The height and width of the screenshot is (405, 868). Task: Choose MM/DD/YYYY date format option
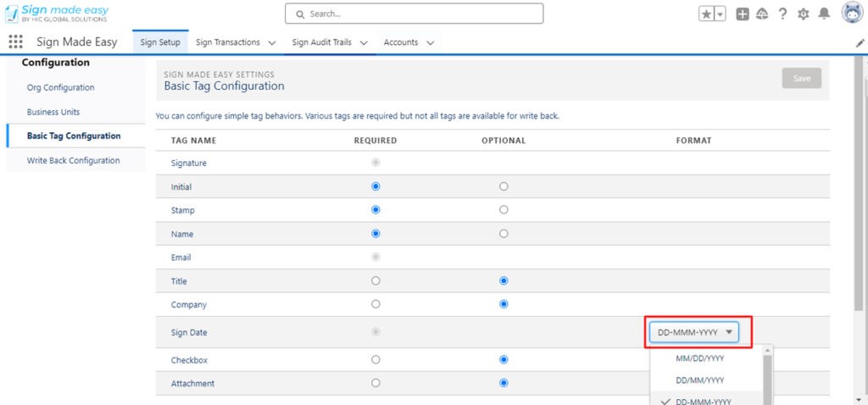click(x=699, y=358)
